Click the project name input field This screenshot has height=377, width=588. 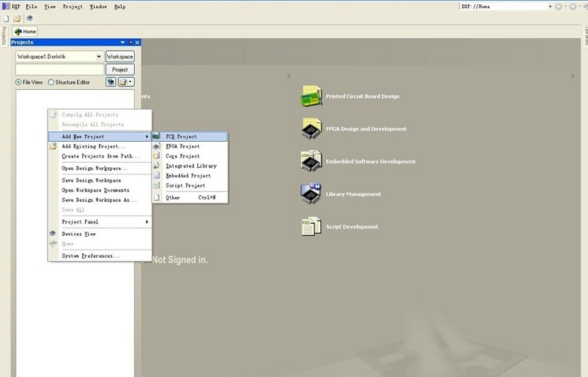(x=59, y=69)
